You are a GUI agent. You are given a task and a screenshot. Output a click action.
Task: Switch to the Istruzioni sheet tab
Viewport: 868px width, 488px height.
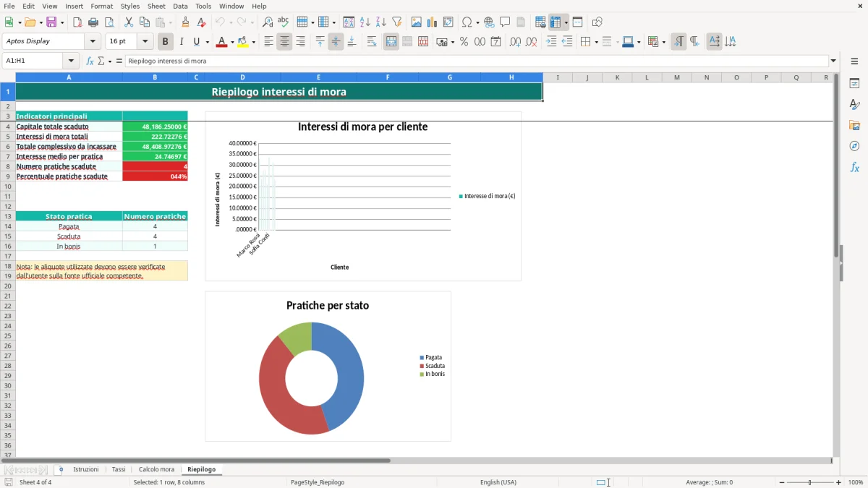click(x=86, y=469)
